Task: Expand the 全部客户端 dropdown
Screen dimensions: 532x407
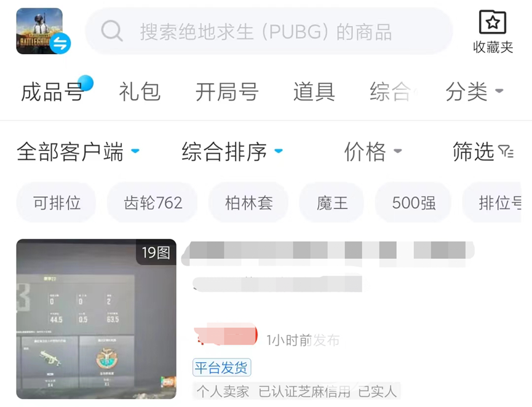Action: (x=78, y=151)
